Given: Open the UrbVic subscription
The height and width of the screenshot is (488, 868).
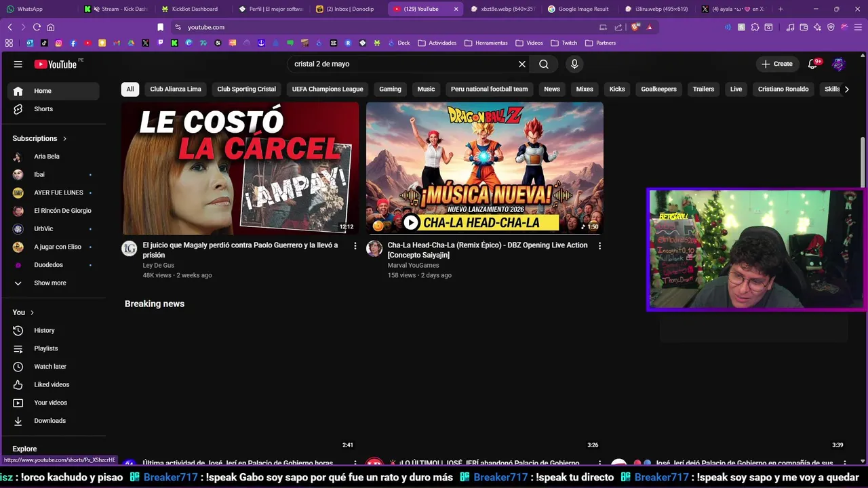Looking at the screenshot, I should [54, 228].
